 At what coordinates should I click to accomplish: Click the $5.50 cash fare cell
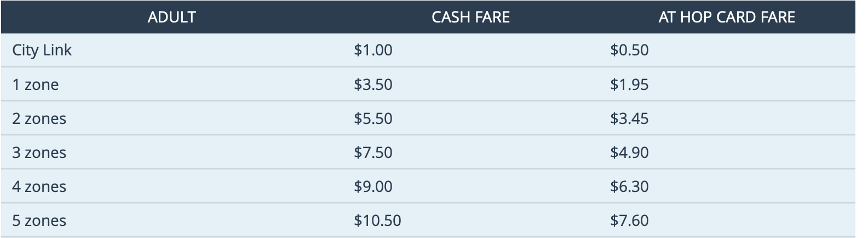373,118
